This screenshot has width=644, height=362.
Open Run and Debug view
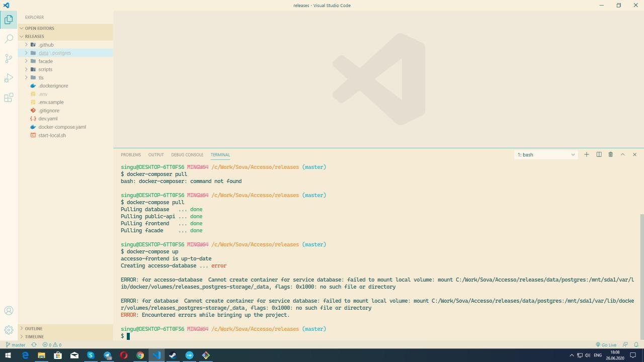click(x=9, y=78)
